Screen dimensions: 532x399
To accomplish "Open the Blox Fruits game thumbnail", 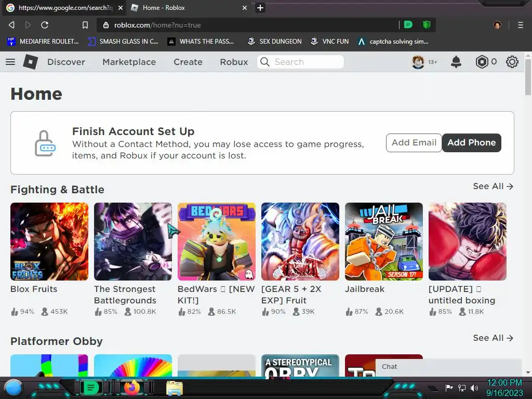I will (49, 242).
